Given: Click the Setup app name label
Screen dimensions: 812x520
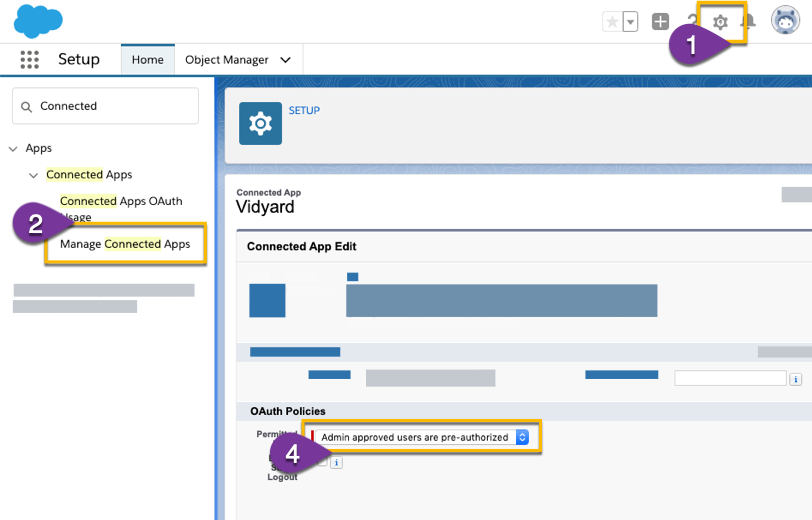Looking at the screenshot, I should pos(79,59).
